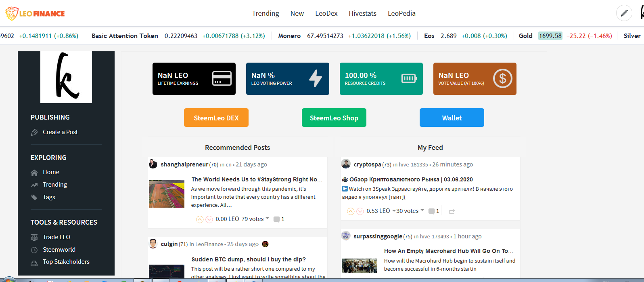Open the Macrohard Hub post thumbnail image
Image resolution: width=644 pixels, height=282 pixels.
360,266
